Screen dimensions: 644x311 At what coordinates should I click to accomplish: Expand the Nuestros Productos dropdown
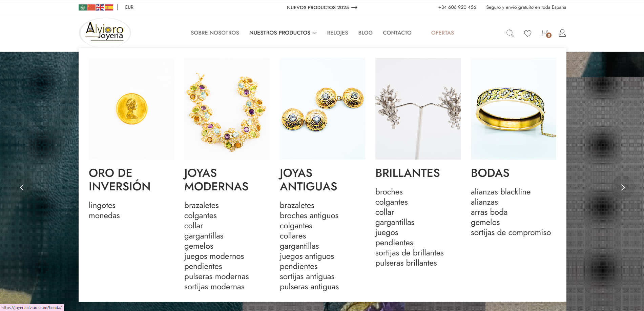coord(283,33)
